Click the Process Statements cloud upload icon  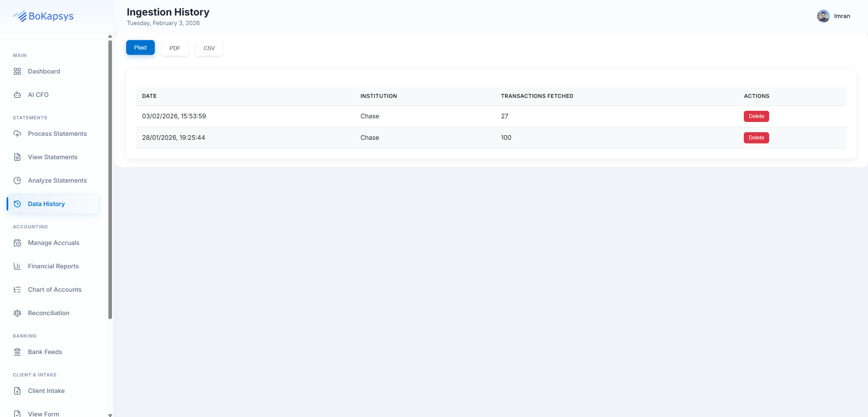(x=17, y=134)
